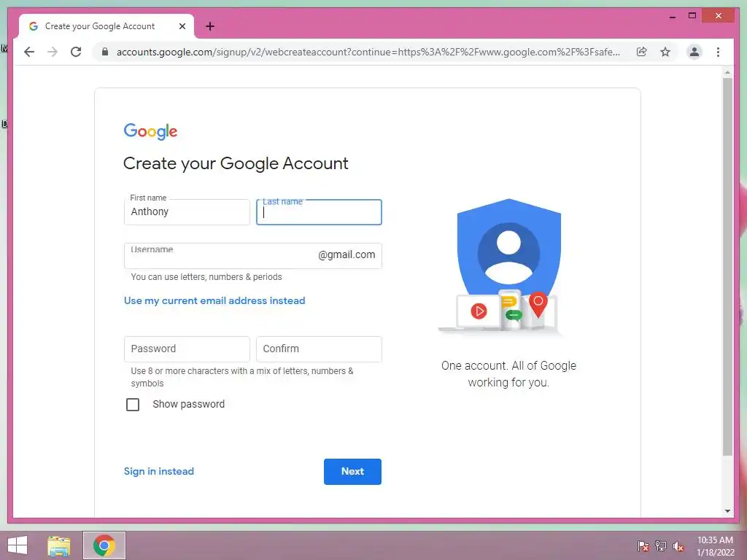The image size is (747, 560).
Task: Click 'You can use letters, numbers & periods' hint
Action: tap(206, 276)
